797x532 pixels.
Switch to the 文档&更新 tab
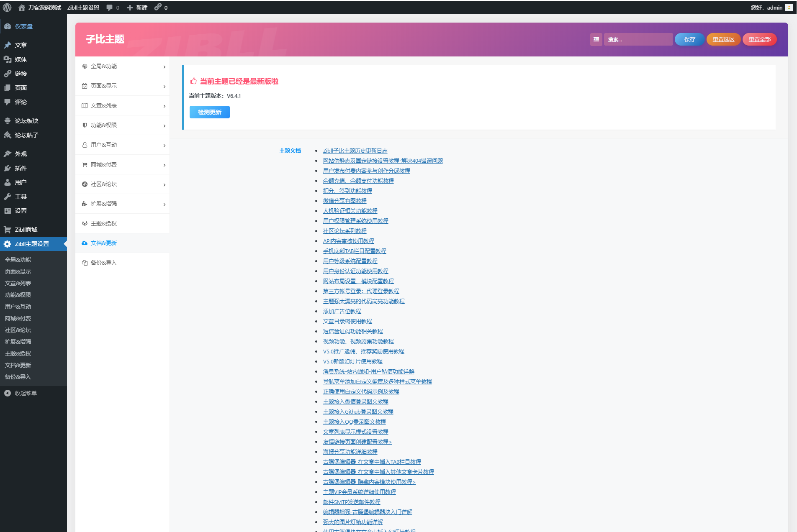103,243
